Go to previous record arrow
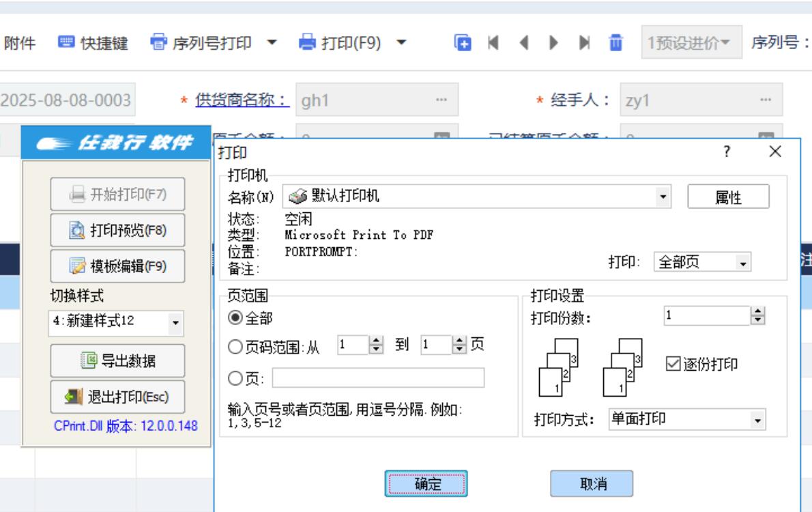Screen dimensions: 812x512 coord(524,43)
